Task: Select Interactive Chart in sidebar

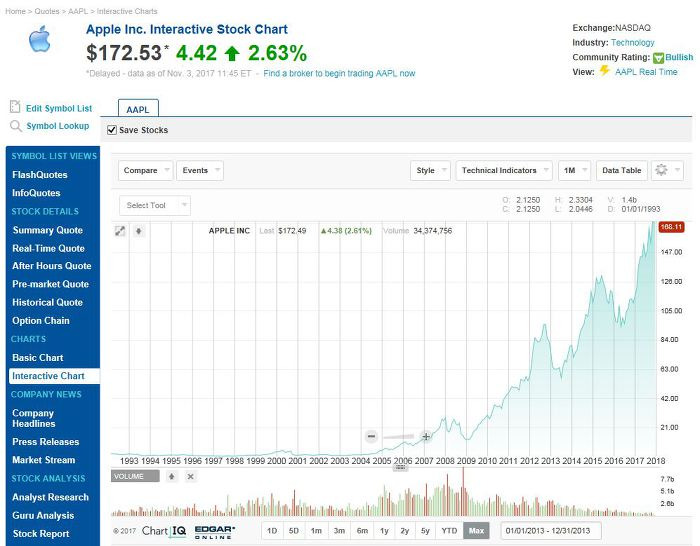Action: click(x=54, y=376)
